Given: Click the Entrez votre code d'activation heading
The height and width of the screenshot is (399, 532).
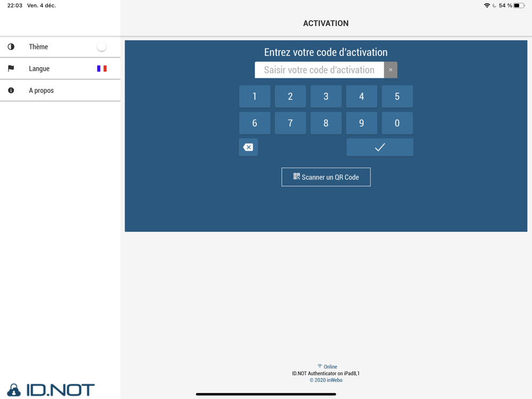Looking at the screenshot, I should pos(326,52).
